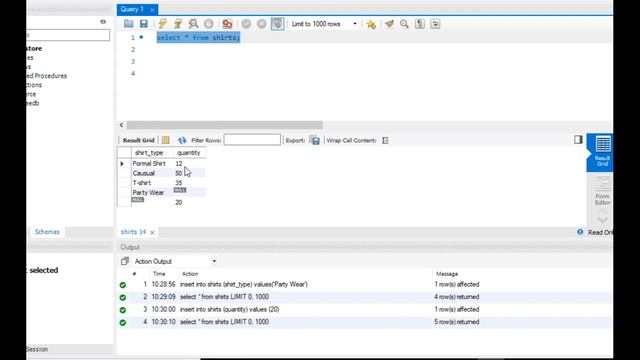
Task: Open the Schemas tab in navigator
Action: (47, 232)
